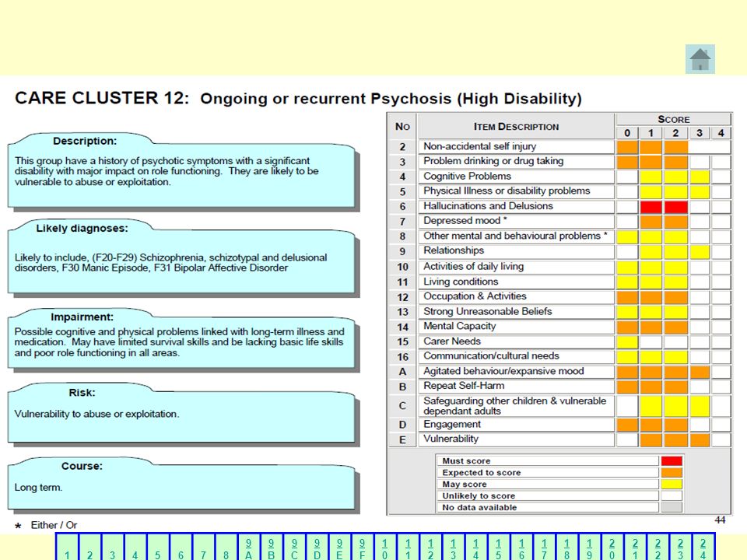Click the Item Description column header
The image size is (747, 560).
click(x=517, y=127)
